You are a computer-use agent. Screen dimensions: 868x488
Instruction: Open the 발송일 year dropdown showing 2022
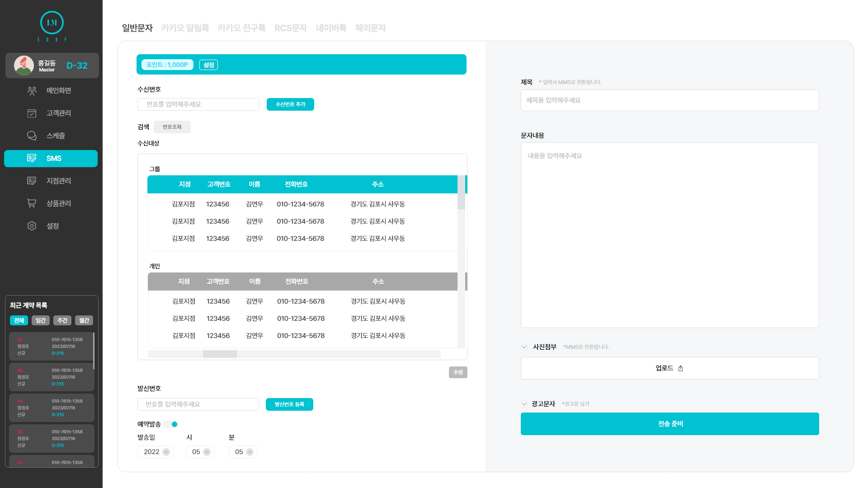pyautogui.click(x=156, y=452)
